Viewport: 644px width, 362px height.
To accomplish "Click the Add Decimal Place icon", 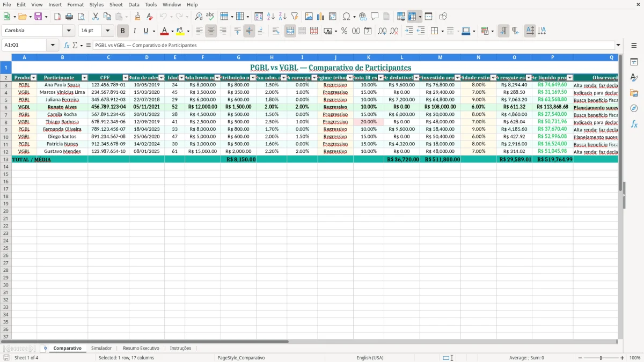I will point(382,31).
